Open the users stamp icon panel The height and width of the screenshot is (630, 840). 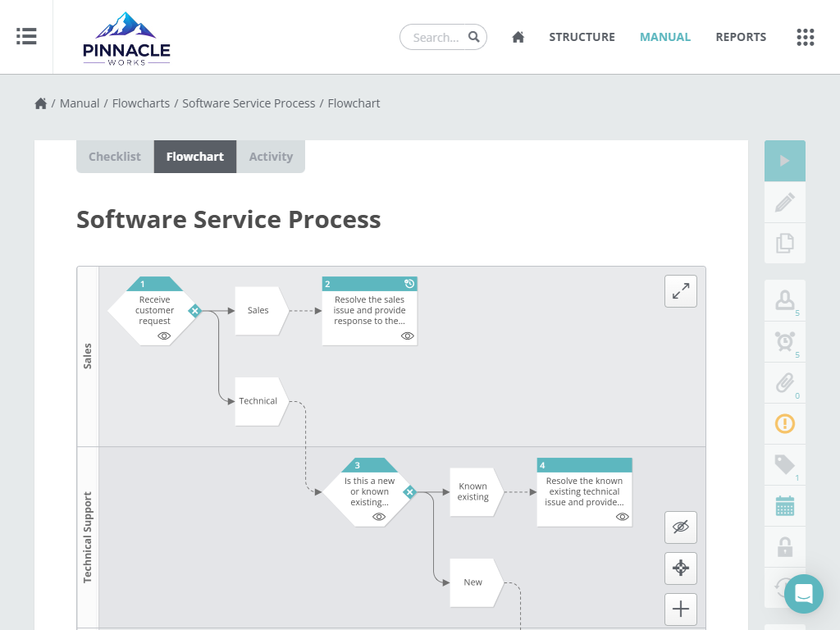785,300
